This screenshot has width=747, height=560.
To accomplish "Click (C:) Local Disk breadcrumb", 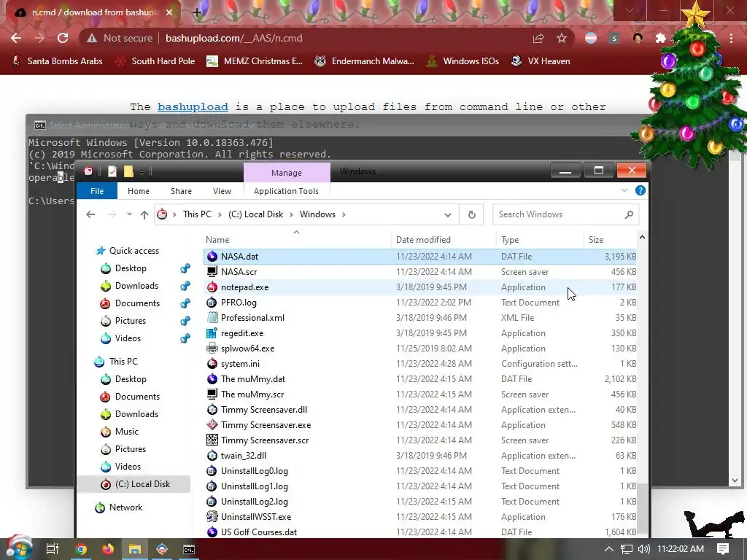I will point(256,214).
